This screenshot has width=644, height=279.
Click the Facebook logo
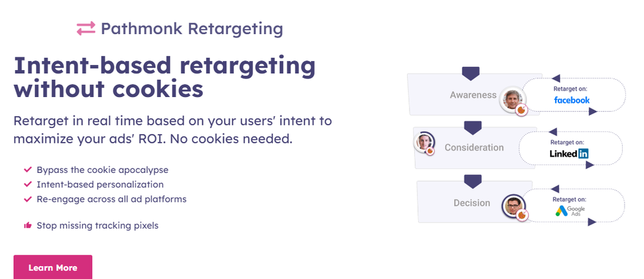point(572,100)
